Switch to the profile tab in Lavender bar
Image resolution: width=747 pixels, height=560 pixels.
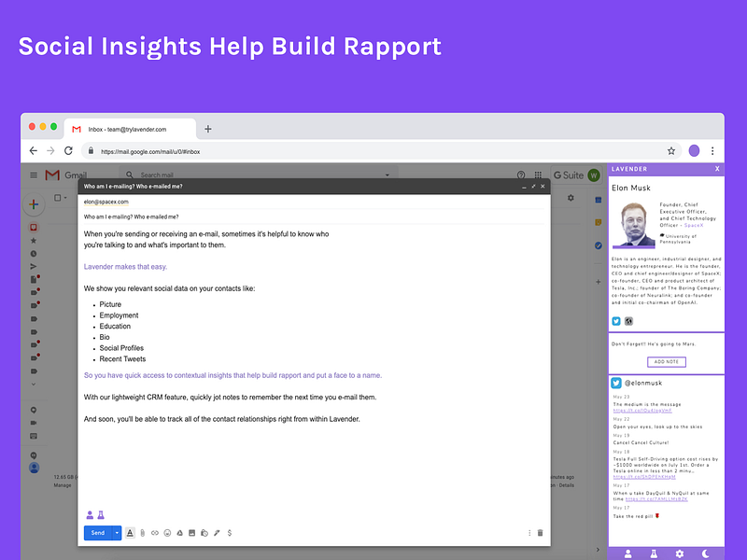click(x=627, y=553)
